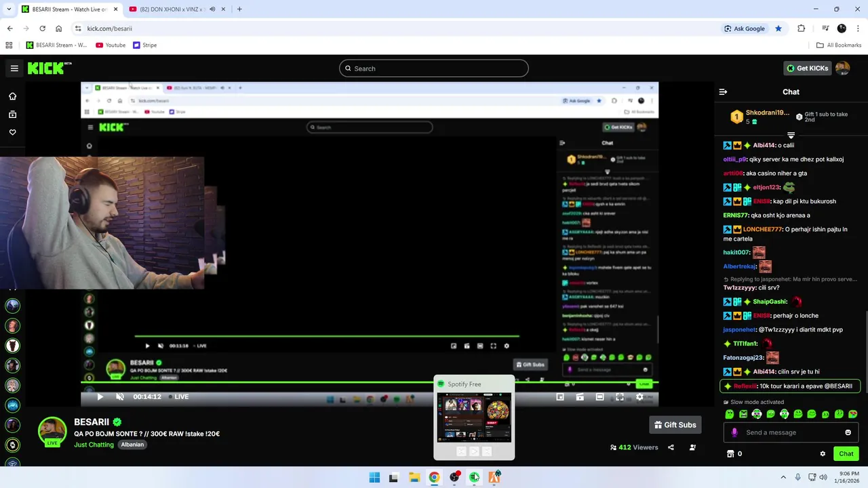Open the Kick hamburger menu

pyautogui.click(x=14, y=68)
